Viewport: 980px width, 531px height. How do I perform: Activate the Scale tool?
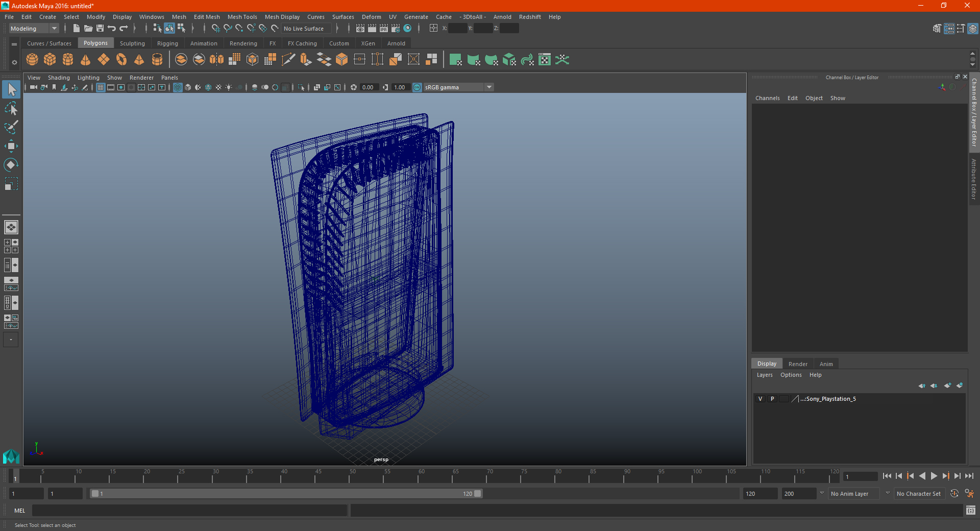click(x=11, y=183)
